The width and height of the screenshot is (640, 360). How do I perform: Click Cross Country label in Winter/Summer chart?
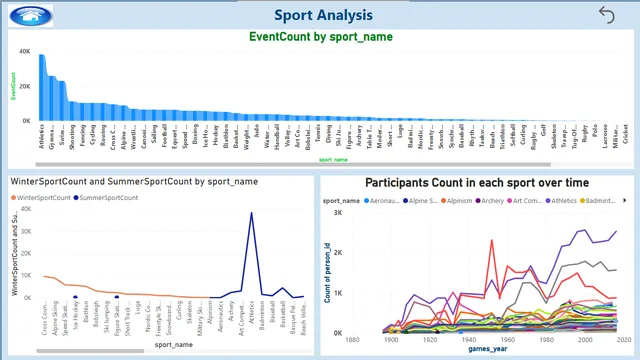pyautogui.click(x=45, y=318)
